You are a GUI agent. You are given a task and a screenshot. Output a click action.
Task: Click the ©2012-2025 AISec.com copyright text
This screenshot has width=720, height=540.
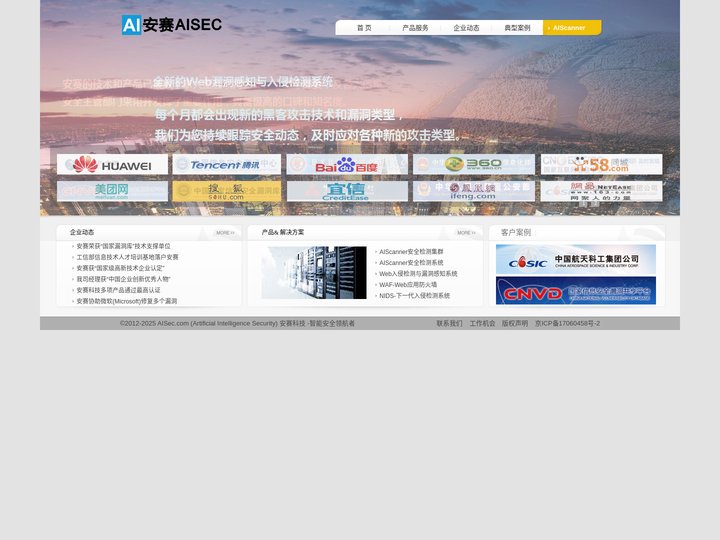[x=237, y=323]
